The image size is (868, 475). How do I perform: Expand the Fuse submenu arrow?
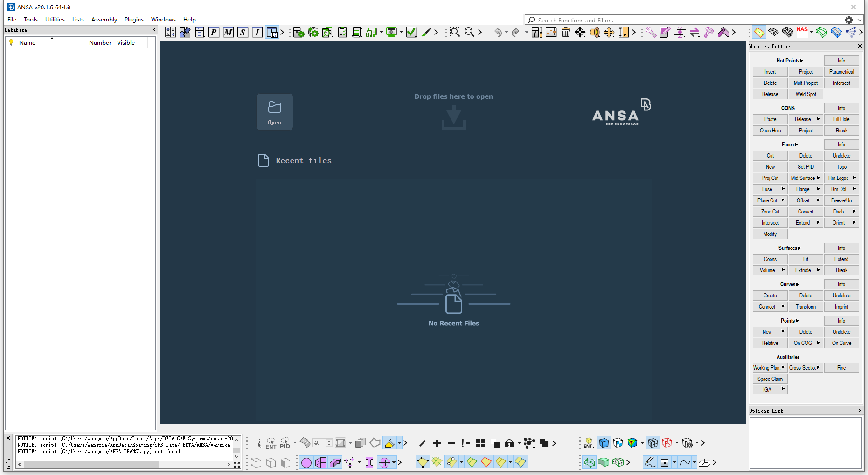[783, 189]
